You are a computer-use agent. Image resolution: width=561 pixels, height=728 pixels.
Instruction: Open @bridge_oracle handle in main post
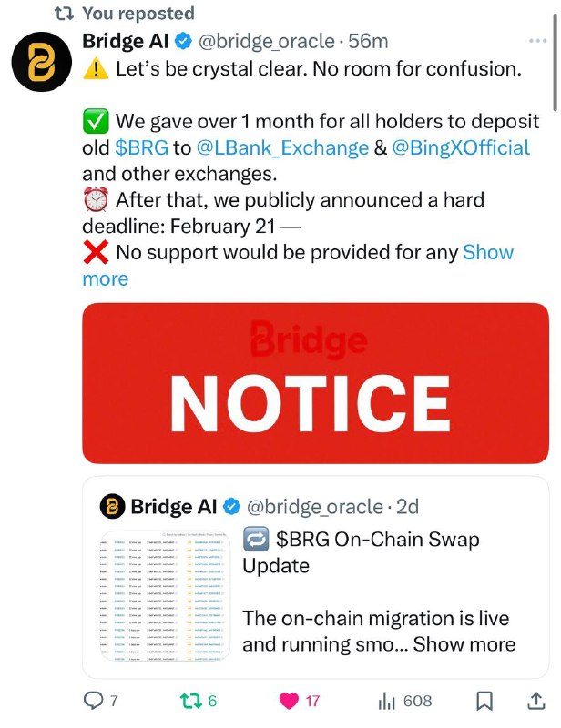point(266,42)
